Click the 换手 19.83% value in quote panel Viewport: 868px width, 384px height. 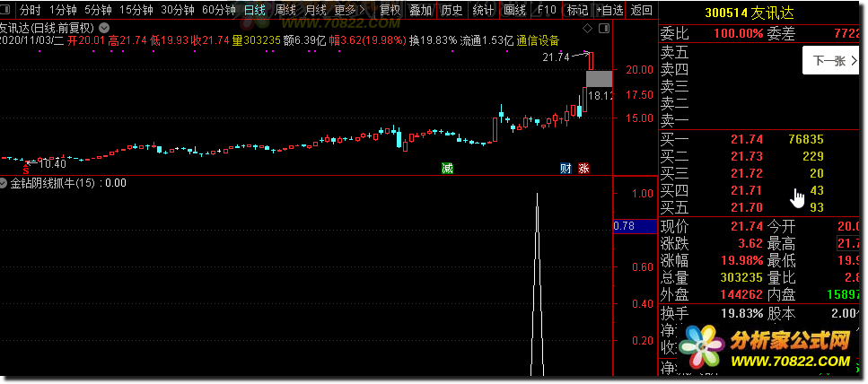click(x=741, y=313)
